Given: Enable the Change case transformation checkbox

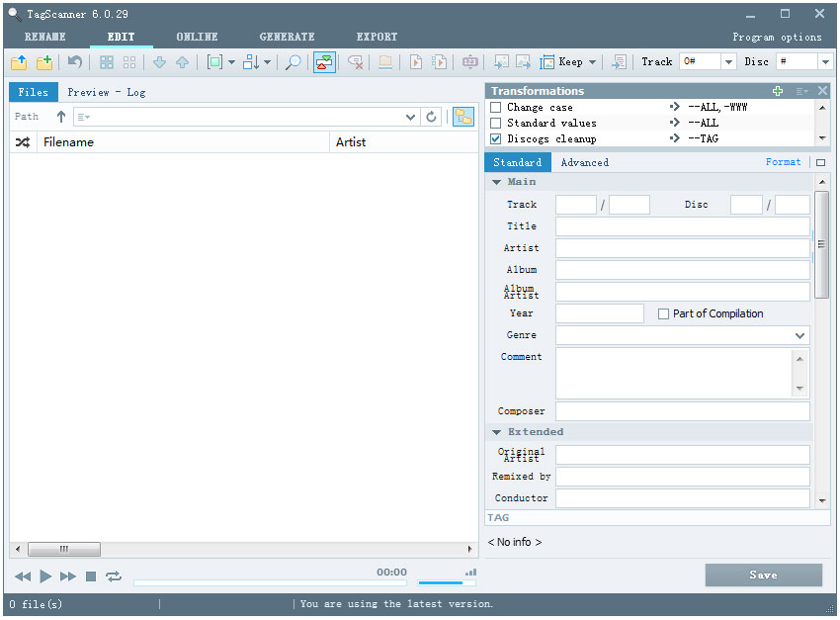Looking at the screenshot, I should point(496,108).
